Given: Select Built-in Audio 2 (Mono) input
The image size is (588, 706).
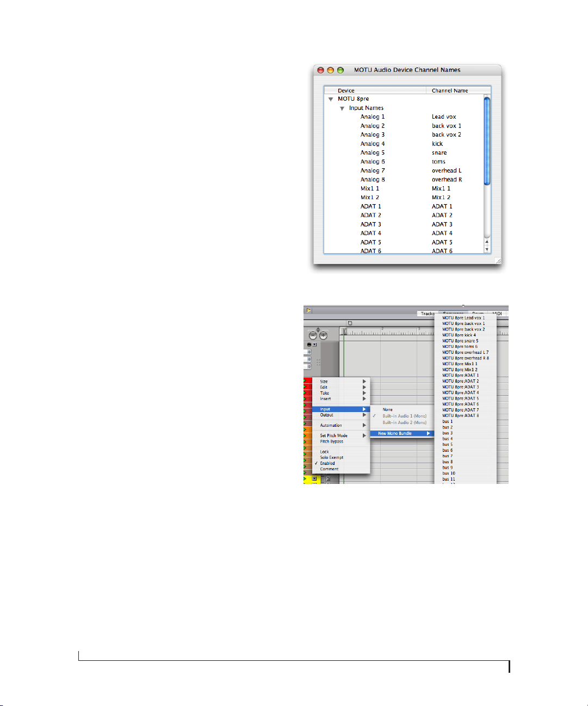Looking at the screenshot, I should tap(402, 422).
